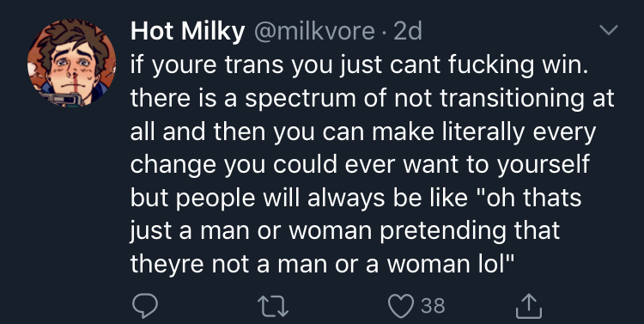The width and height of the screenshot is (644, 324).
Task: Open the tweet by clicking its first line
Action: click(x=360, y=65)
